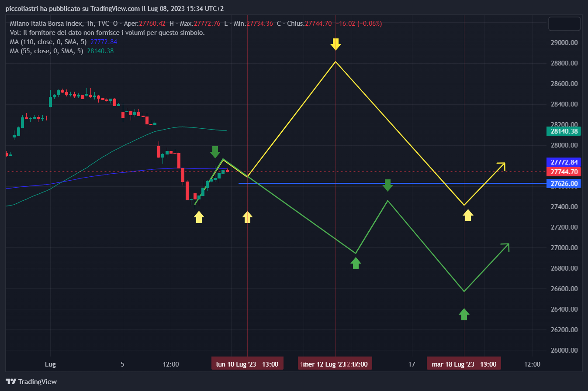This screenshot has height=391, width=588.
Task: Click the 'lun 10 Lug '23 13:00' time label
Action: [247, 364]
